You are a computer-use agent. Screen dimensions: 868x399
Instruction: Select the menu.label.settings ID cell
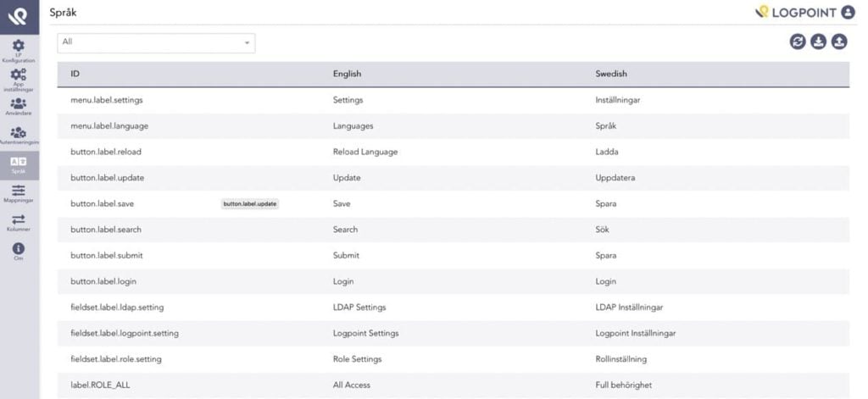[107, 100]
